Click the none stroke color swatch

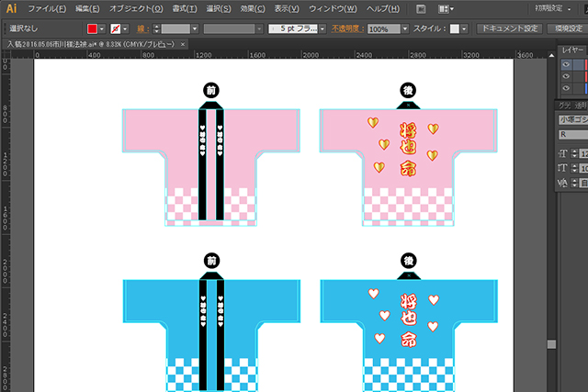116,28
